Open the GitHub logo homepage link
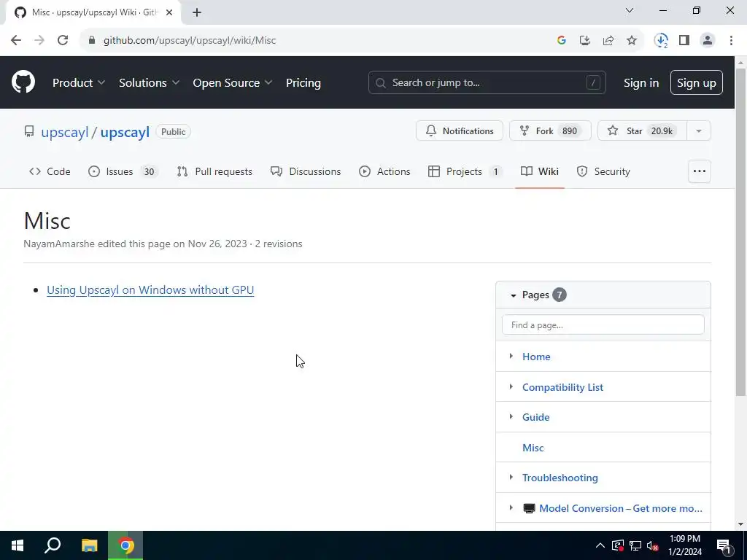 (x=23, y=82)
